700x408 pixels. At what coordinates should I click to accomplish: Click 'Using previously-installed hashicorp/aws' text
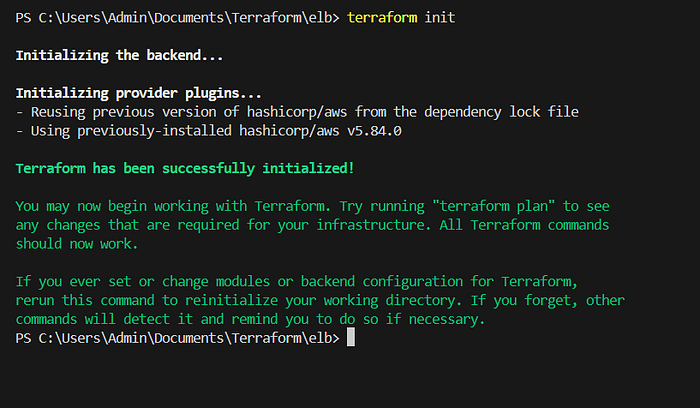(x=185, y=131)
